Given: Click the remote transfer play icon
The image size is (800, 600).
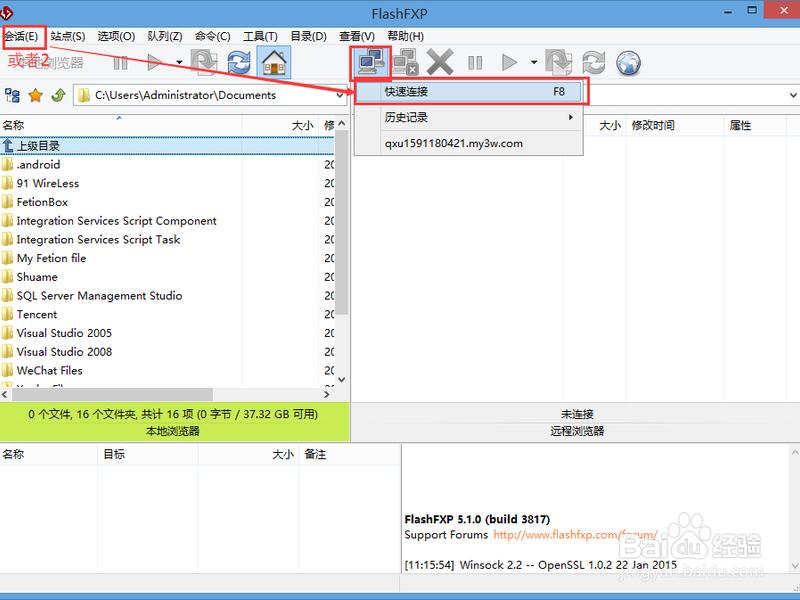Looking at the screenshot, I should (x=508, y=63).
